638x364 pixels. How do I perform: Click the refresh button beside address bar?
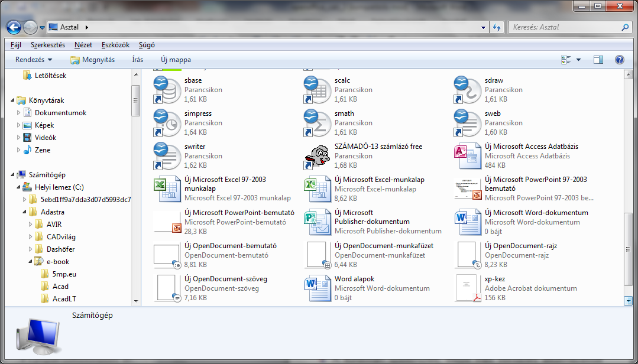click(497, 27)
